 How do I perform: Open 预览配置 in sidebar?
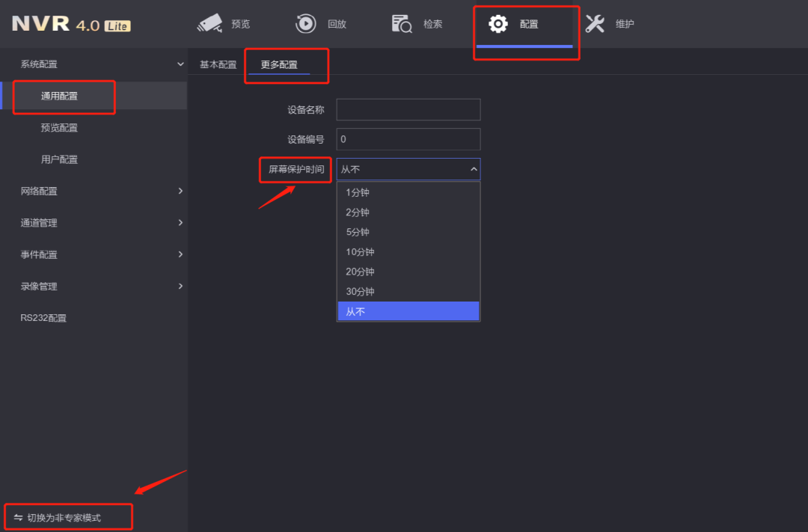pos(59,128)
